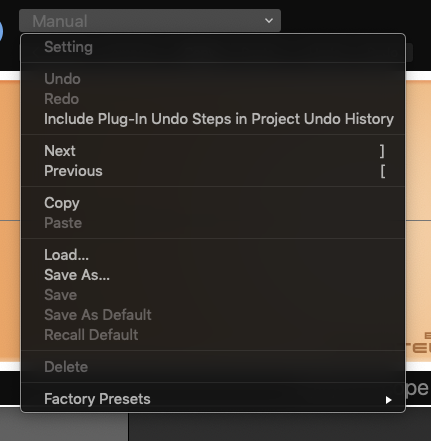The height and width of the screenshot is (441, 431).
Task: Click Recall Default entry
Action: [x=213, y=335]
